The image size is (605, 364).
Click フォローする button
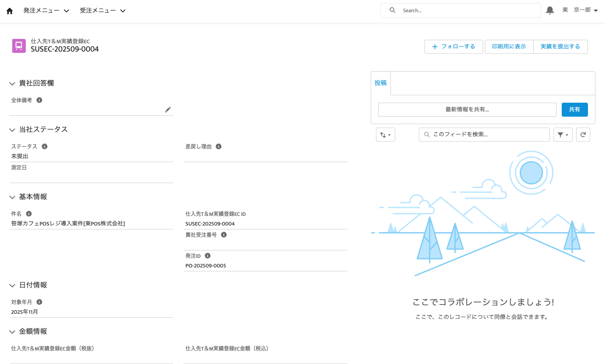pyautogui.click(x=454, y=47)
